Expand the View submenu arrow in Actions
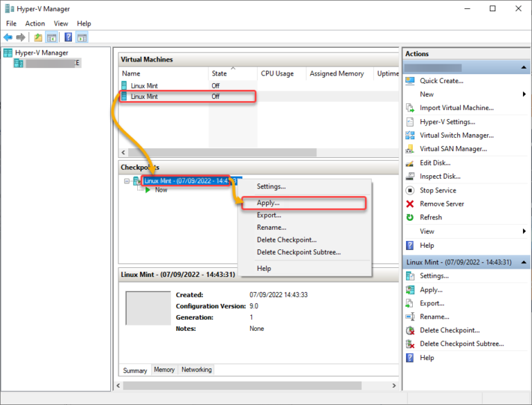This screenshot has width=532, height=405. (524, 231)
